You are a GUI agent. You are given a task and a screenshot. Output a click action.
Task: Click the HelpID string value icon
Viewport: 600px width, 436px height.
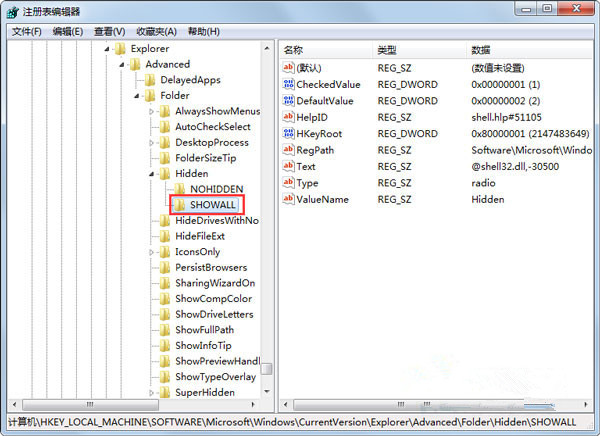pos(288,118)
